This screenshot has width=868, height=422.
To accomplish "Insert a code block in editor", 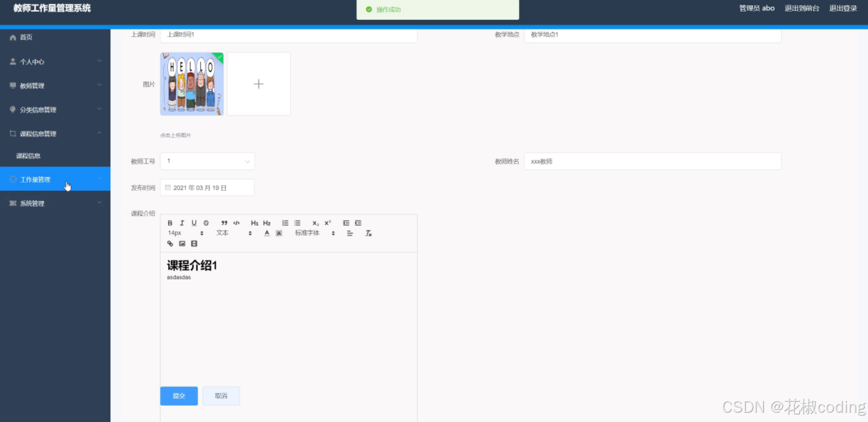I will coord(237,223).
